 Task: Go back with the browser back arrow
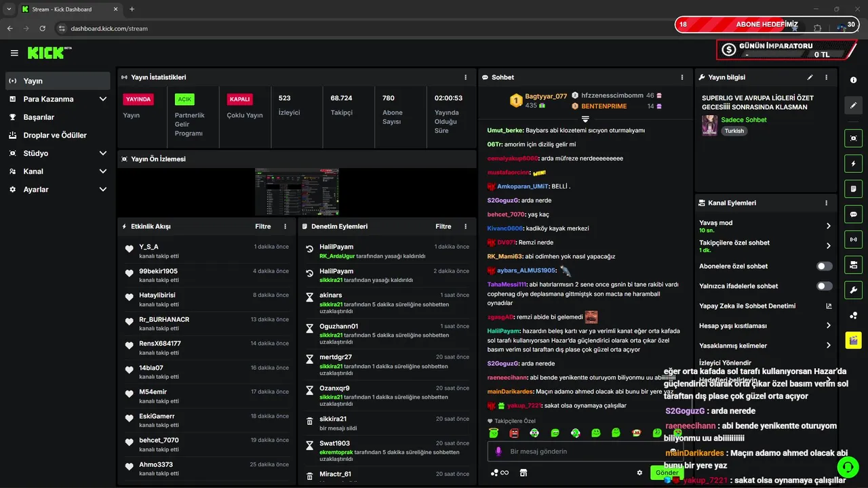coord(9,28)
